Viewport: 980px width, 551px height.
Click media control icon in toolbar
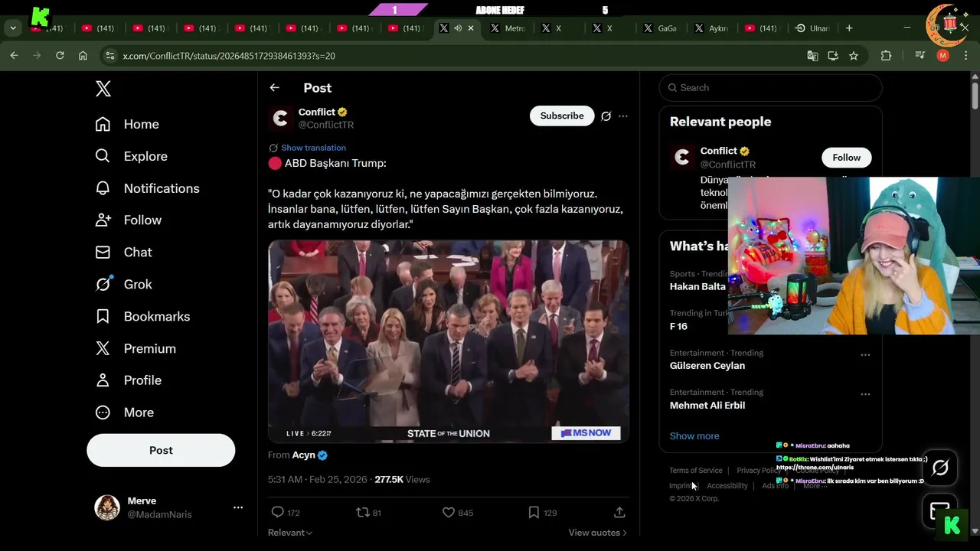[920, 56]
